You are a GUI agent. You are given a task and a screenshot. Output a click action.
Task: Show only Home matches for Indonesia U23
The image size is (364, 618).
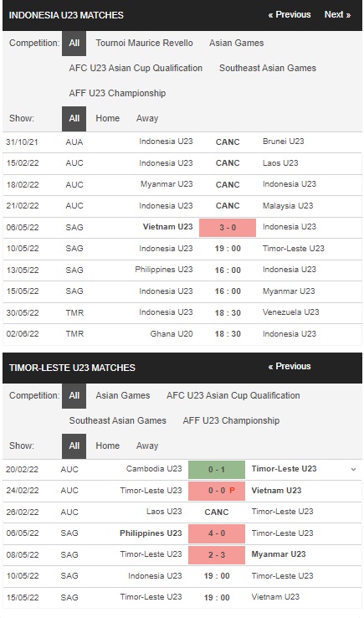(108, 118)
